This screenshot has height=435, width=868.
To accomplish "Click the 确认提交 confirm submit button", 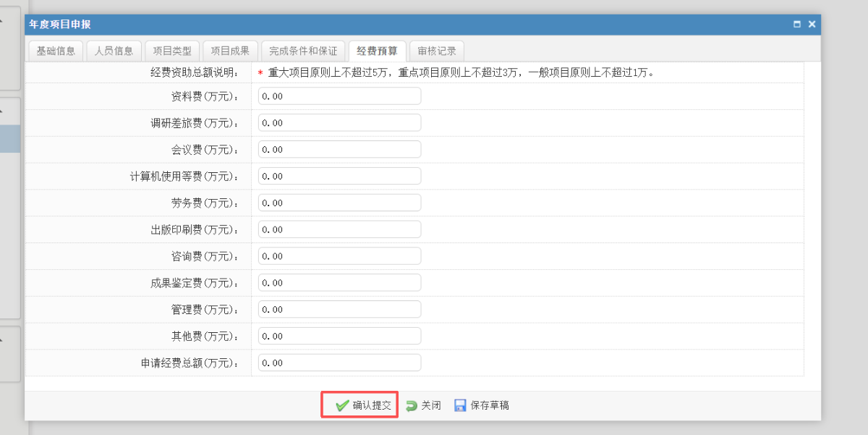I will (360, 405).
